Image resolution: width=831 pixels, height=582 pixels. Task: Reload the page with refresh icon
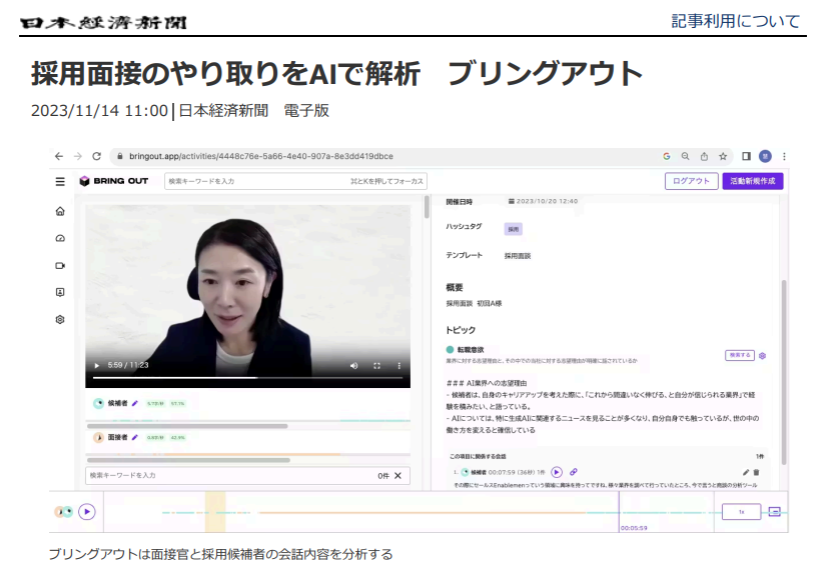[x=96, y=156]
